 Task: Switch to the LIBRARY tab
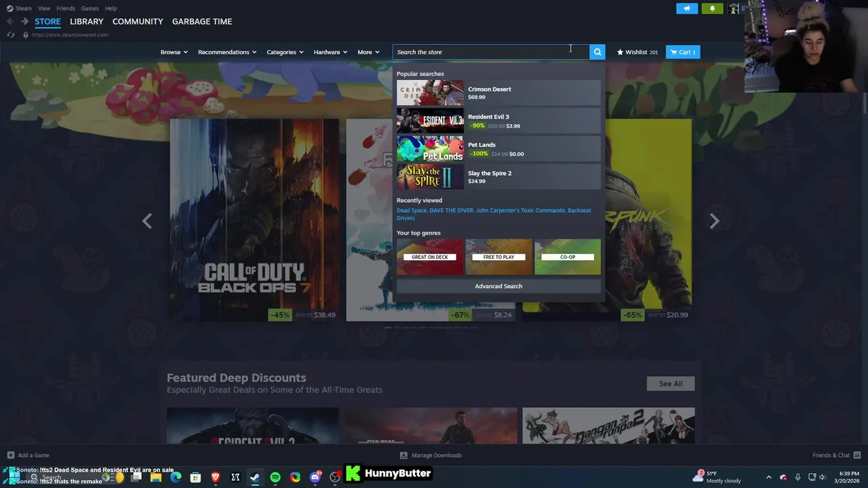click(86, 22)
